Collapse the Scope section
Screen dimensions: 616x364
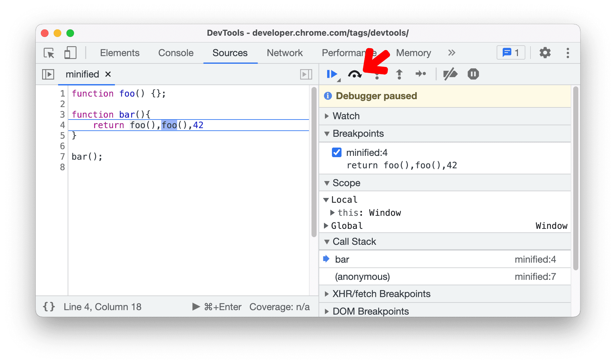[328, 182]
